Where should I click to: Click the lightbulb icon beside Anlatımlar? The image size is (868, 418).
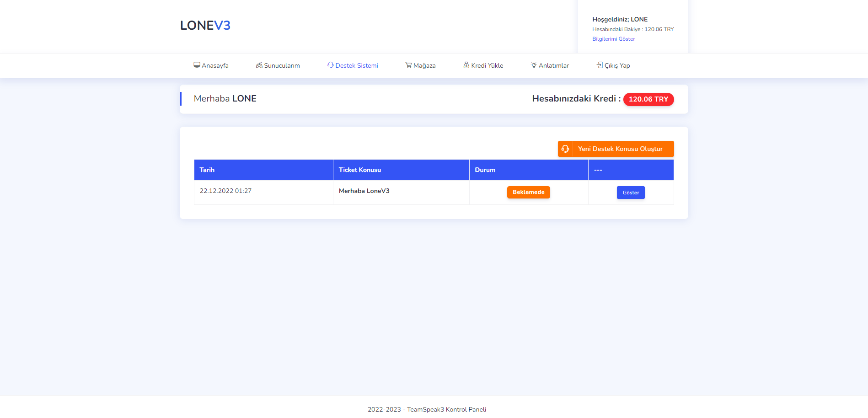(x=534, y=65)
